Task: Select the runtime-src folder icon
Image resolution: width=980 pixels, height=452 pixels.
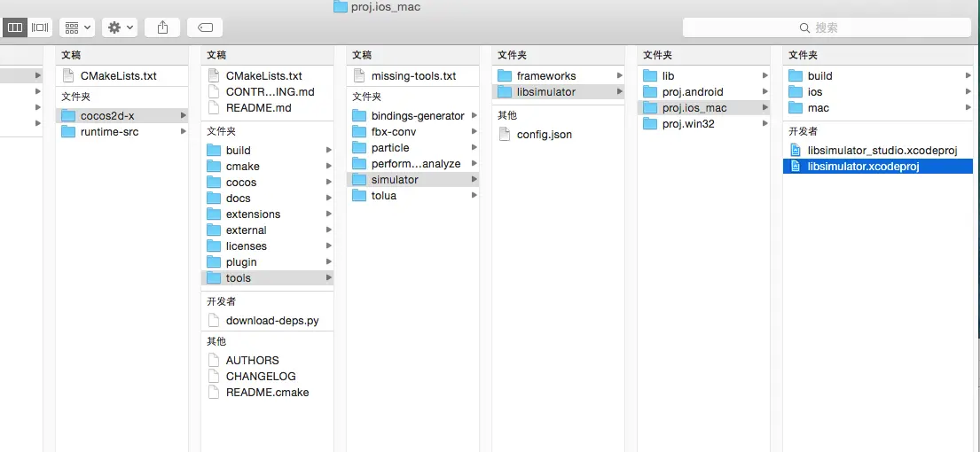Action: [x=69, y=132]
